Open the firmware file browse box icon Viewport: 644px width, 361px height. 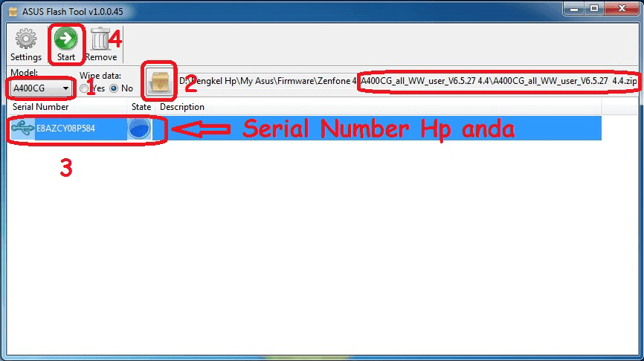pyautogui.click(x=159, y=81)
